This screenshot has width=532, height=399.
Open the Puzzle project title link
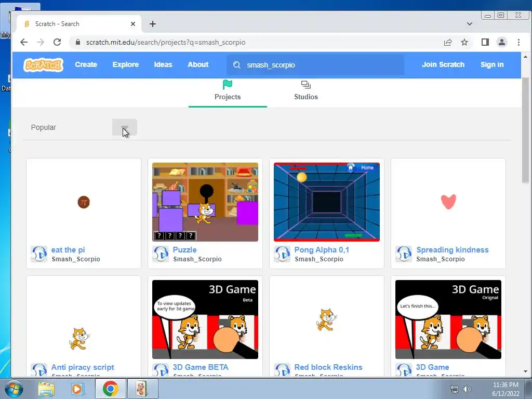coord(184,250)
